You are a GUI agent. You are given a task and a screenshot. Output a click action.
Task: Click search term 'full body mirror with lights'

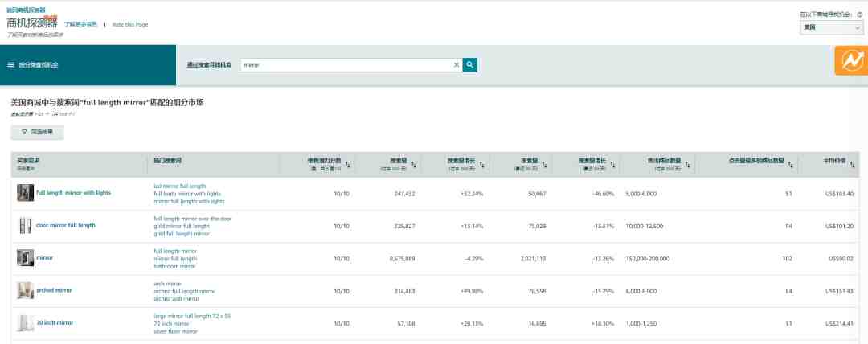click(x=187, y=194)
